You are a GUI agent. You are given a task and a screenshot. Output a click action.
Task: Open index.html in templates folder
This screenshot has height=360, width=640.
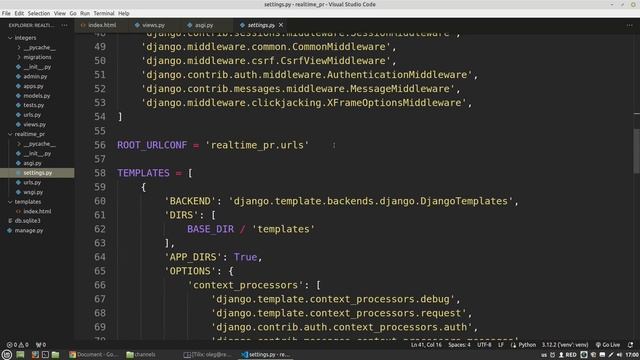pyautogui.click(x=37, y=211)
